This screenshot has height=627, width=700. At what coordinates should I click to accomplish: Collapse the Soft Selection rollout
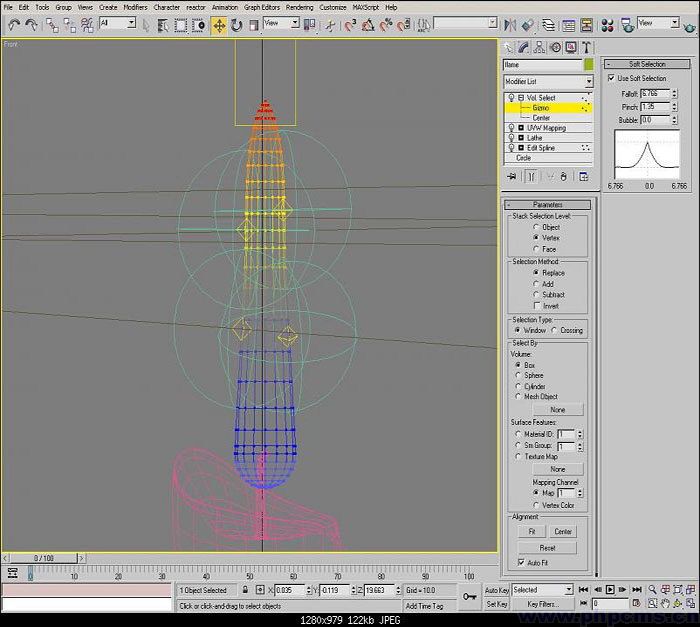[647, 64]
